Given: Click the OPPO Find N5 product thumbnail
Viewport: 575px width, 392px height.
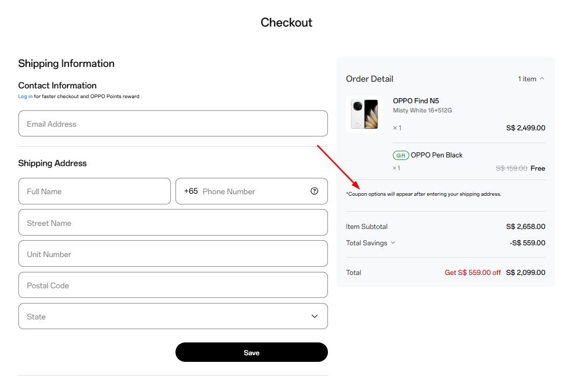Looking at the screenshot, I should pos(364,113).
